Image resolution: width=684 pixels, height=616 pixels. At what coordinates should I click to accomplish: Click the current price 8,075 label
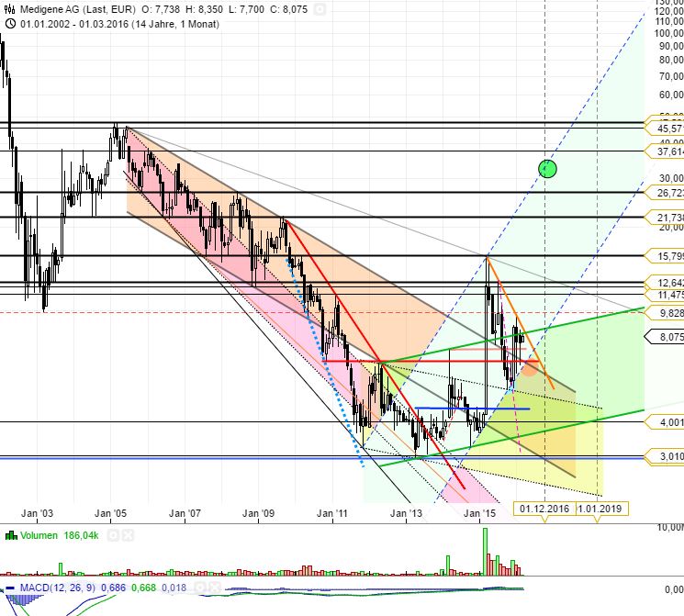click(x=666, y=337)
